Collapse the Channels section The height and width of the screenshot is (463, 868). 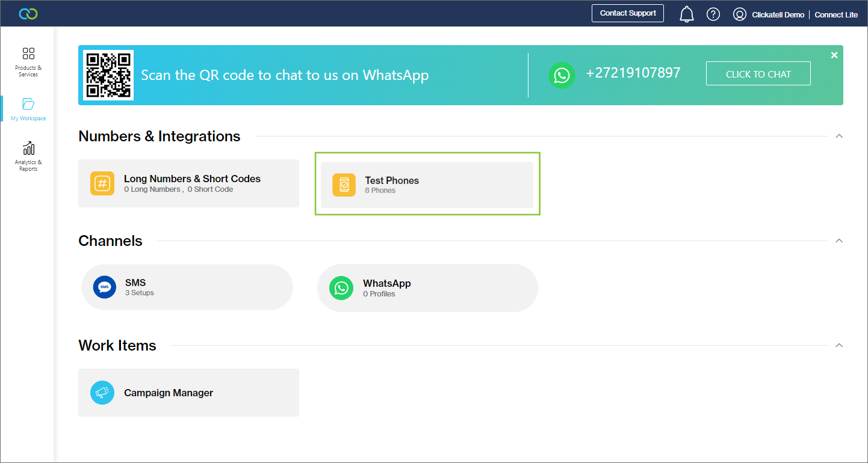(x=839, y=241)
